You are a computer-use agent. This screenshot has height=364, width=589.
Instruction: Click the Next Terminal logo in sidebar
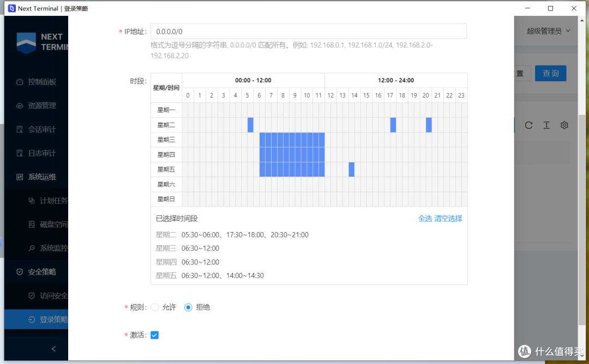[x=26, y=43]
